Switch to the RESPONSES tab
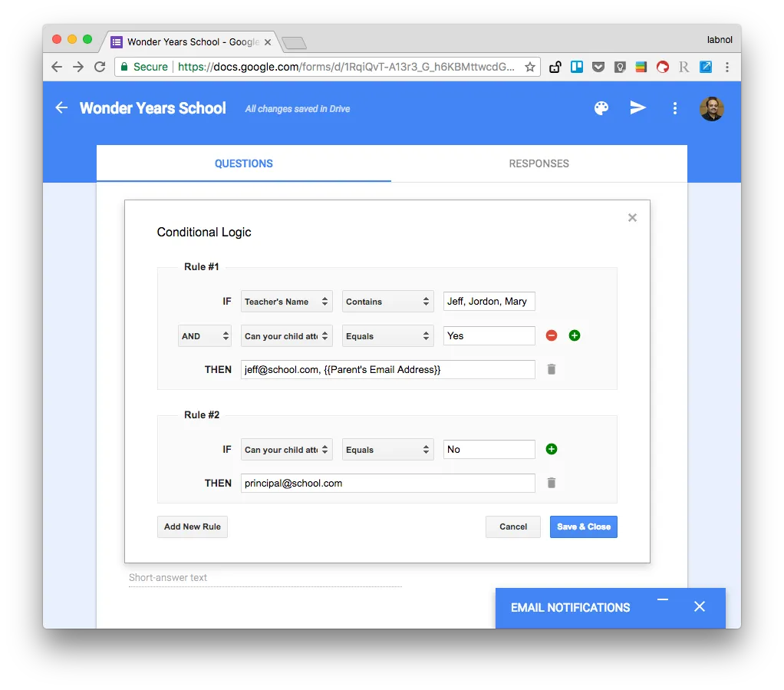Image resolution: width=784 pixels, height=690 pixels. pos(539,163)
